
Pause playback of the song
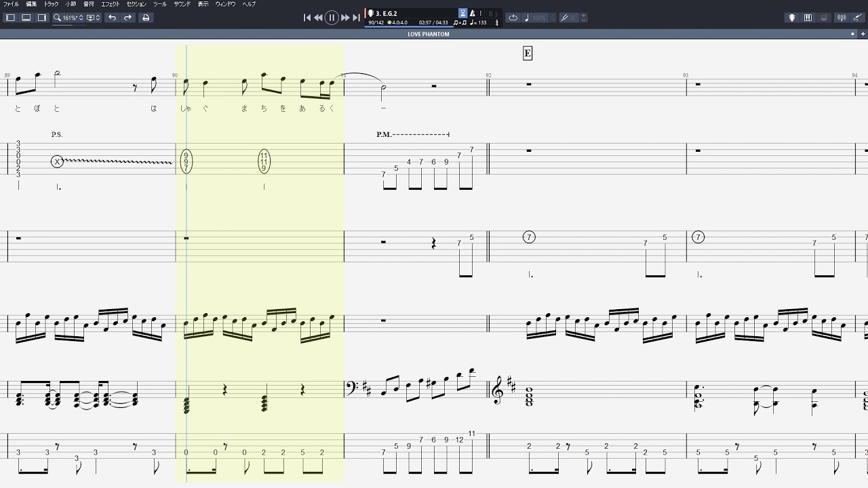(332, 18)
